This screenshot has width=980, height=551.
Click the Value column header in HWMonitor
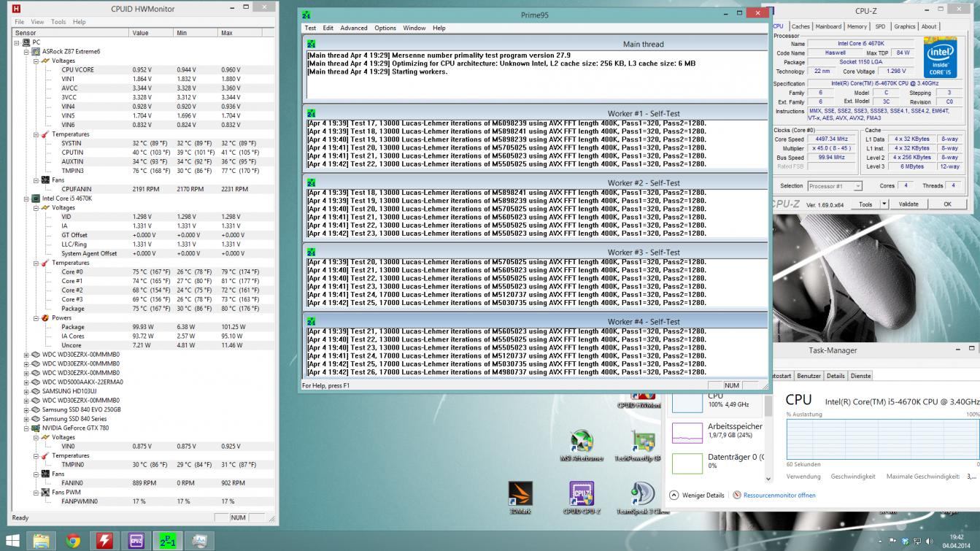[152, 33]
